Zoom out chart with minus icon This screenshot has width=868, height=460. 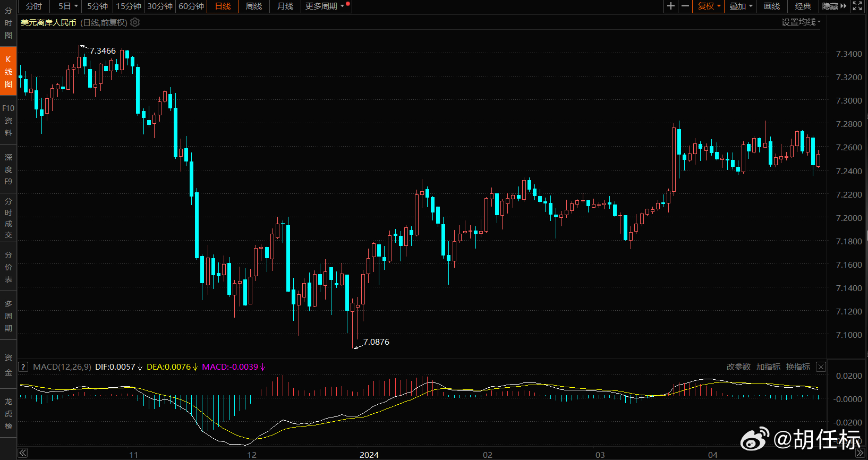tap(685, 6)
